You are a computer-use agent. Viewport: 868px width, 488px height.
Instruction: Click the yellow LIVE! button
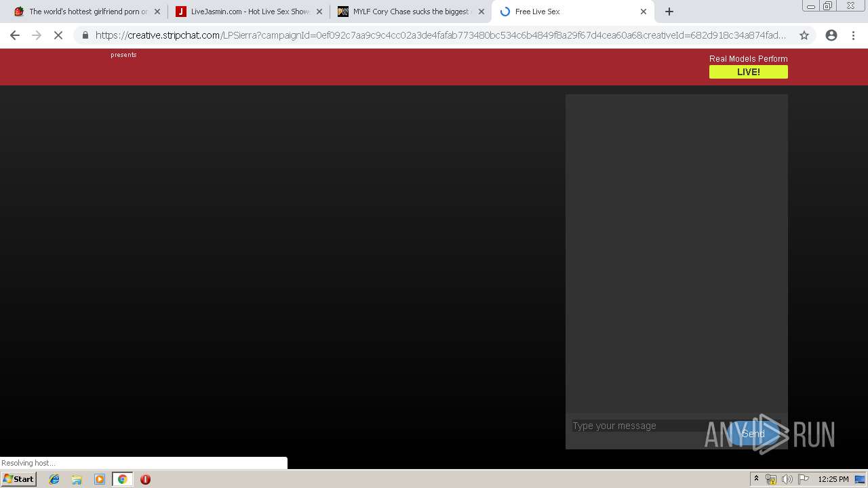click(x=749, y=72)
